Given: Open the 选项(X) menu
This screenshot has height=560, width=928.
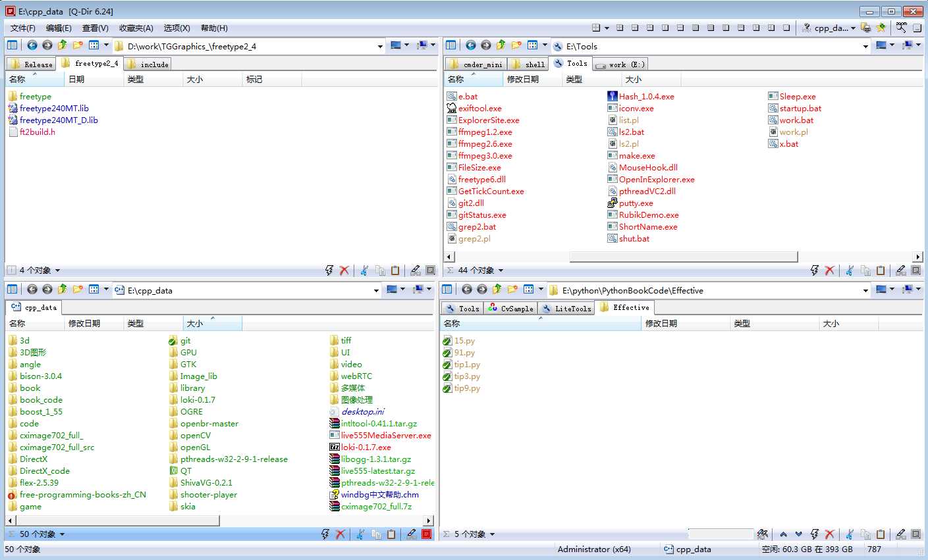Looking at the screenshot, I should click(x=177, y=28).
